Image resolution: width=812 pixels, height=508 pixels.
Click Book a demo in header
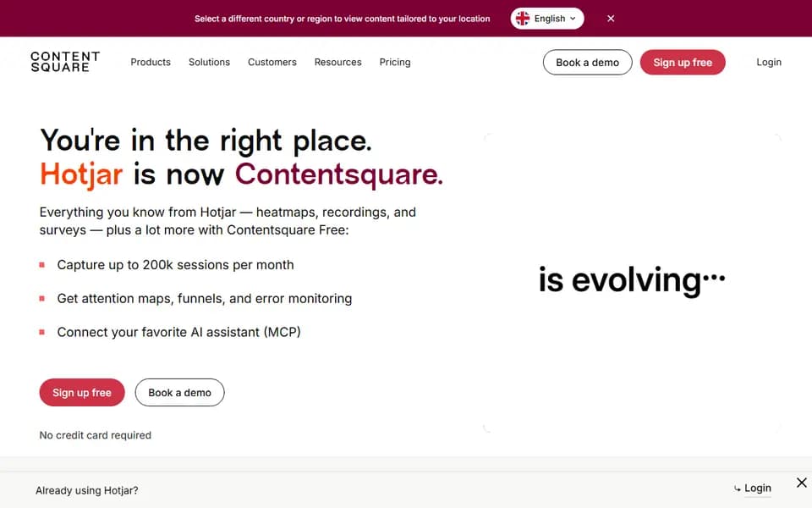(x=587, y=62)
